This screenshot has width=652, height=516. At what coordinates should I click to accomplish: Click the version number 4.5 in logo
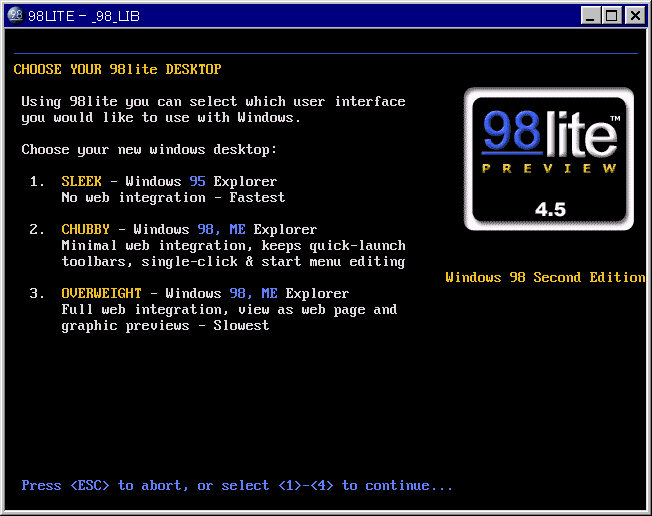click(x=549, y=210)
